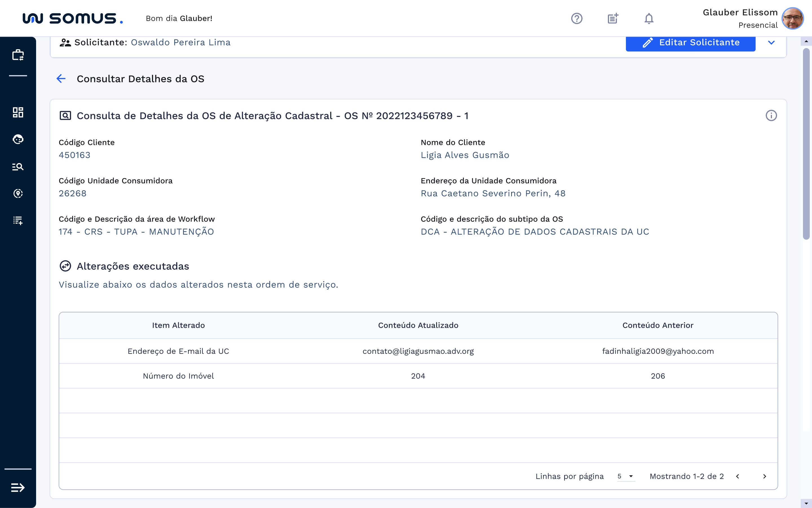Image resolution: width=812 pixels, height=508 pixels.
Task: Create a new note via the header icon
Action: click(x=613, y=18)
